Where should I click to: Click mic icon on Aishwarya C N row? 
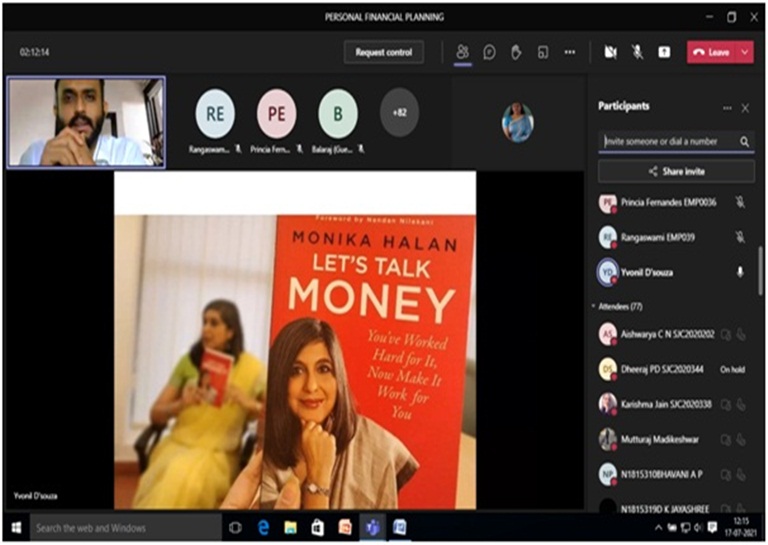[742, 335]
